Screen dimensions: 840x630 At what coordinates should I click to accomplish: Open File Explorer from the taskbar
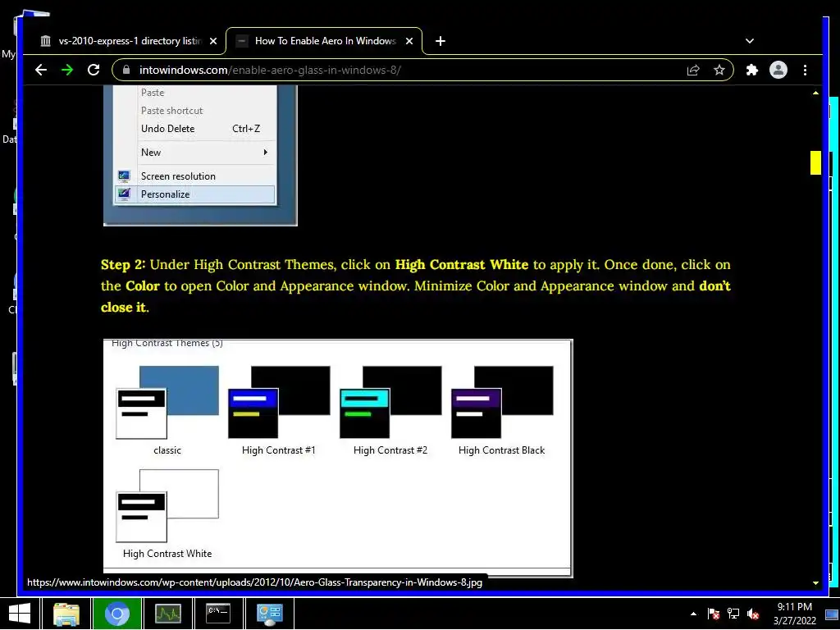tap(66, 614)
